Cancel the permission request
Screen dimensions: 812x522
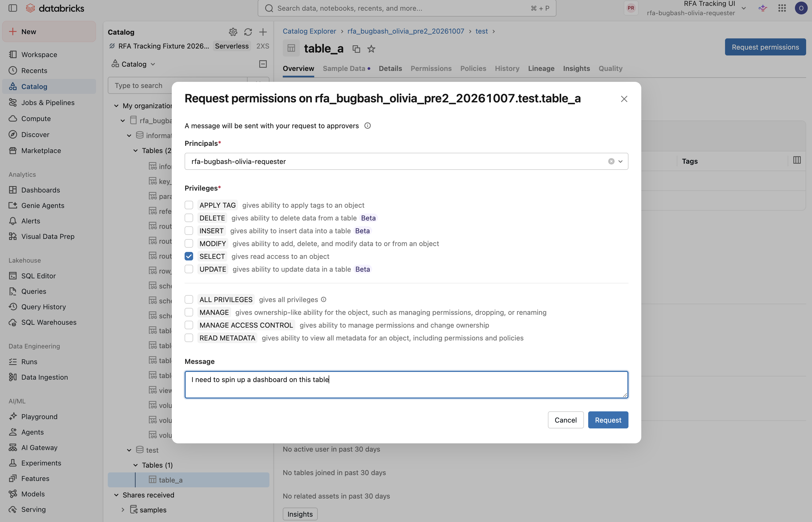point(566,420)
